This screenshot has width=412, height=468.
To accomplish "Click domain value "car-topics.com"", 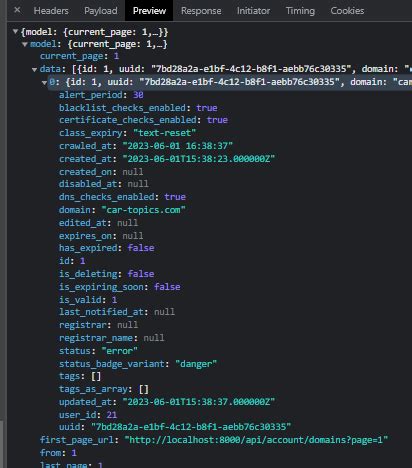I will (x=143, y=210).
